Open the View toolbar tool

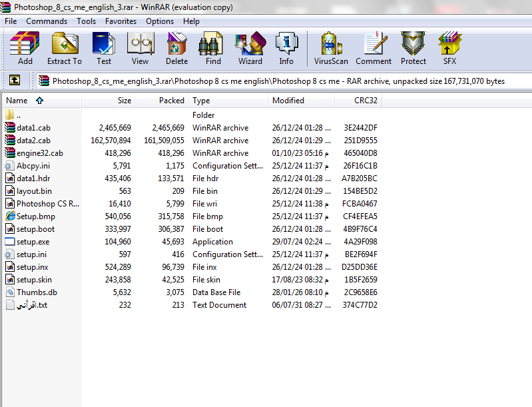pyautogui.click(x=140, y=48)
